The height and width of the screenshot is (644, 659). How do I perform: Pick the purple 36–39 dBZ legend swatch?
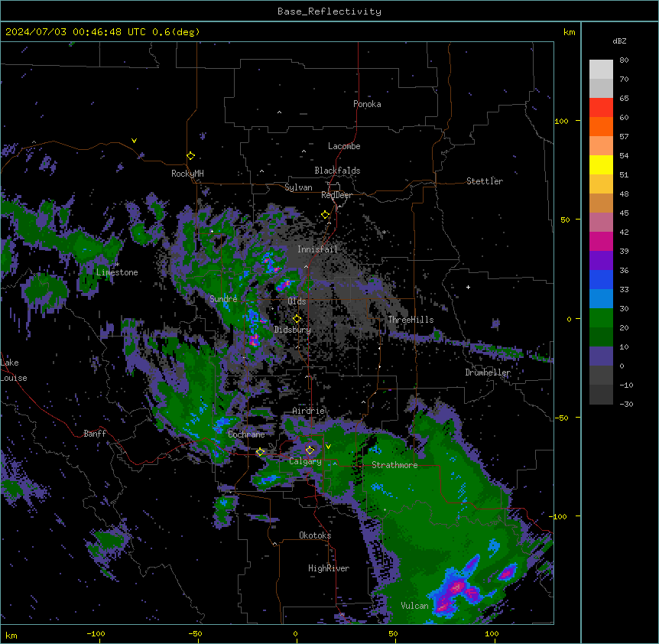601,261
